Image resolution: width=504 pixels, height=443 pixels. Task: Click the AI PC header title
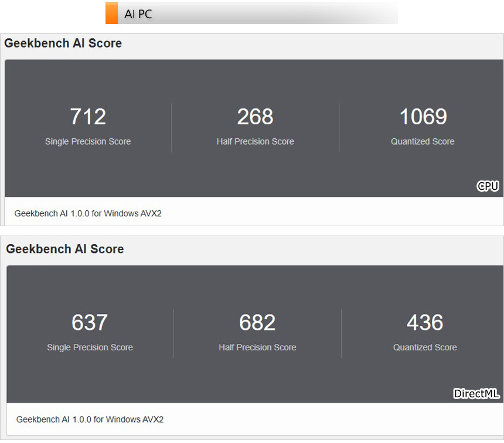(138, 14)
